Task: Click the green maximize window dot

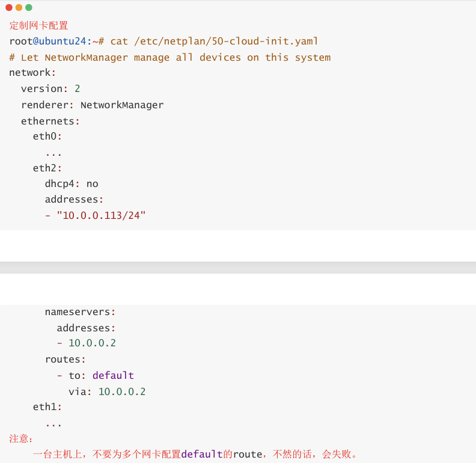Action: [29, 8]
